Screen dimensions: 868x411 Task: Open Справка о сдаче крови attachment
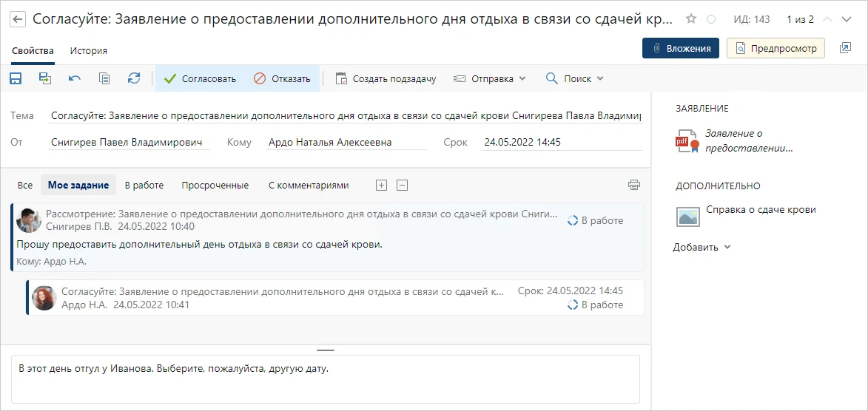coord(760,210)
